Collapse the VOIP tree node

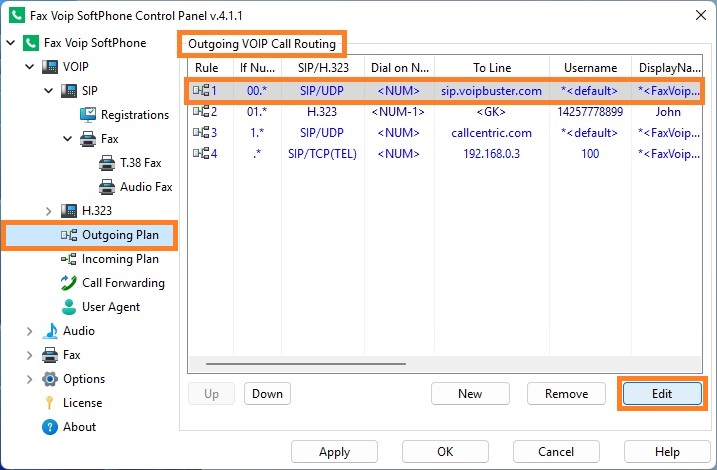pyautogui.click(x=30, y=67)
